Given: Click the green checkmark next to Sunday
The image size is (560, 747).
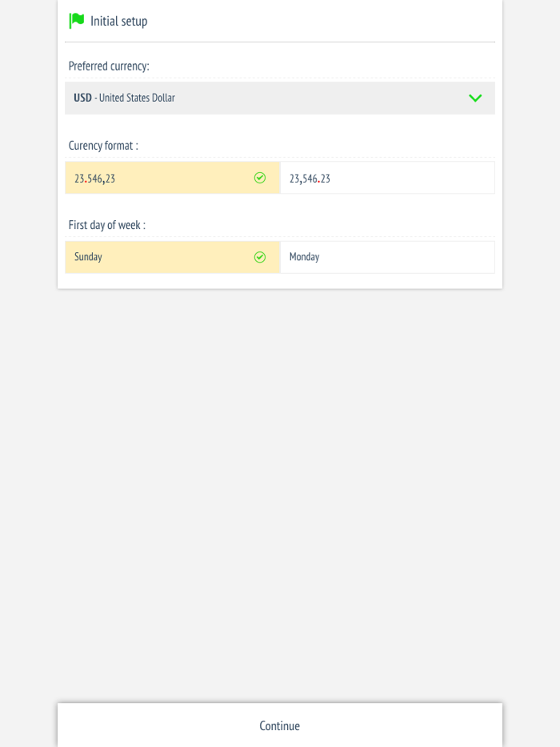Looking at the screenshot, I should 260,257.
